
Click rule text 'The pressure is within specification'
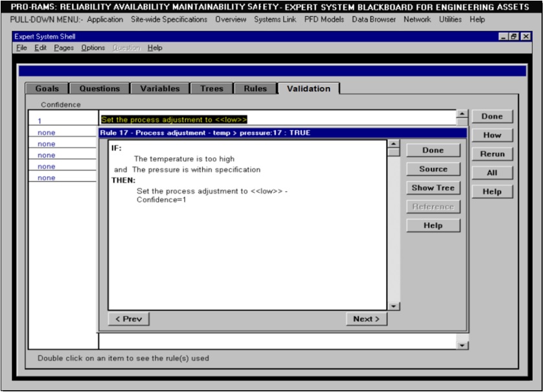click(196, 170)
